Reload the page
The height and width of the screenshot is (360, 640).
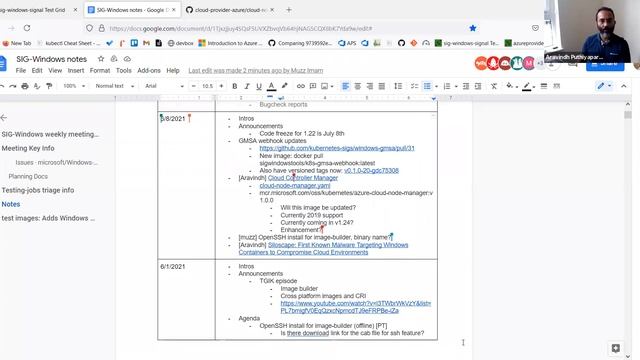27,28
